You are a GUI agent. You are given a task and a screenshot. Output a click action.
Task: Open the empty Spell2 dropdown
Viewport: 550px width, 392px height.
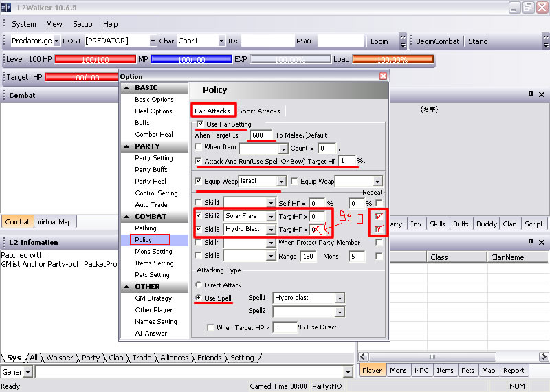[340, 312]
